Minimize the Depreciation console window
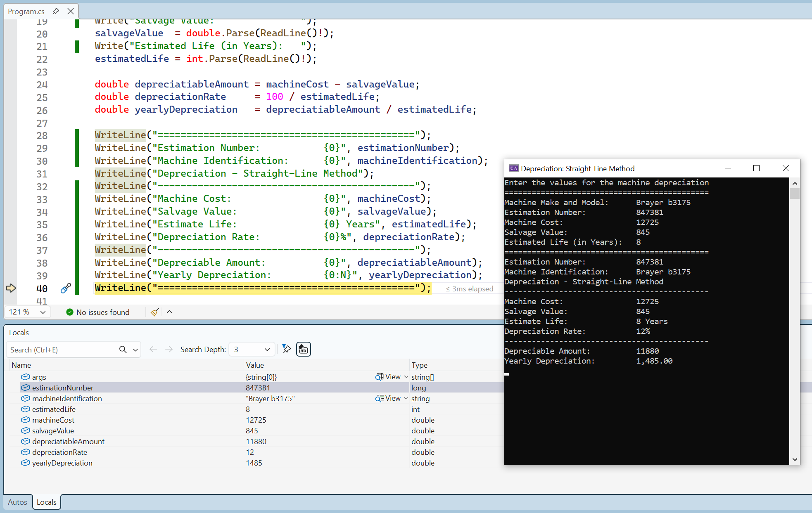The width and height of the screenshot is (812, 513). pyautogui.click(x=728, y=168)
